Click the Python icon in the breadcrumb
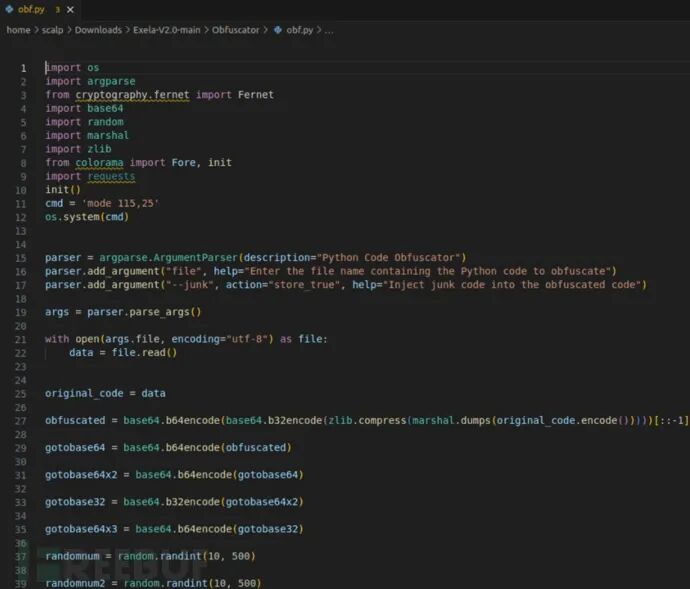 point(278,30)
